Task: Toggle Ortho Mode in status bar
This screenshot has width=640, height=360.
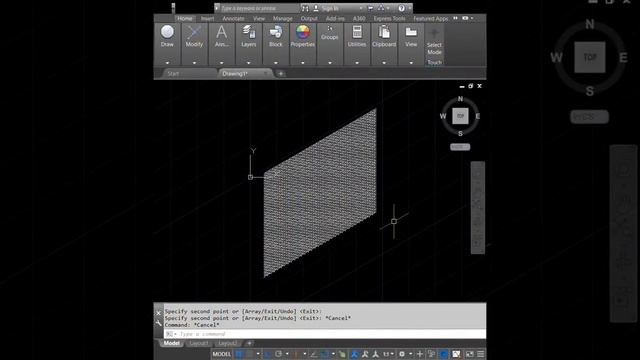Action: tap(267, 354)
